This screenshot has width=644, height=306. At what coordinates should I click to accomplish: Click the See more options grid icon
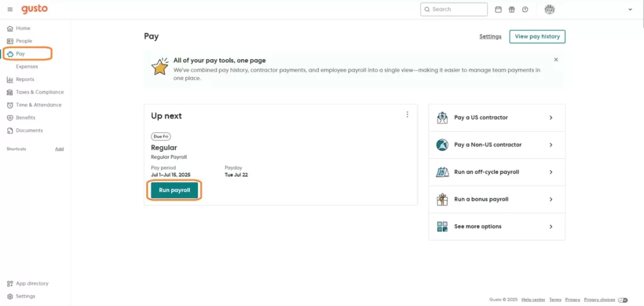tap(442, 226)
